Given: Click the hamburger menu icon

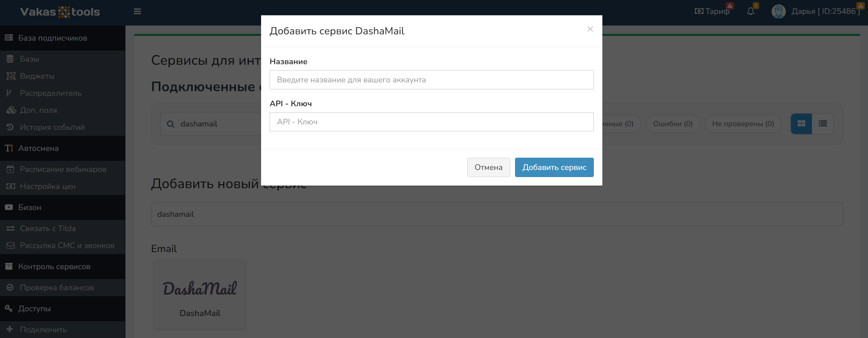Looking at the screenshot, I should click(137, 11).
